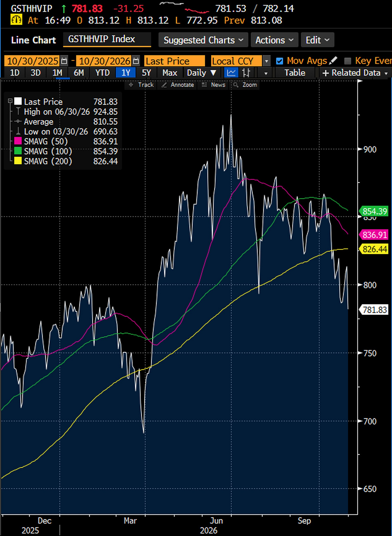392x536 pixels.
Task: Select the YTD range tab
Action: tap(103, 73)
